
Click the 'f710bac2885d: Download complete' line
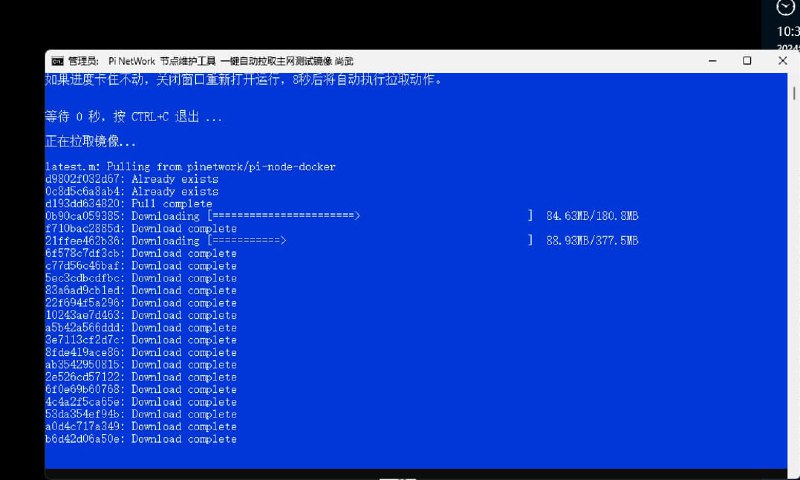click(x=140, y=229)
